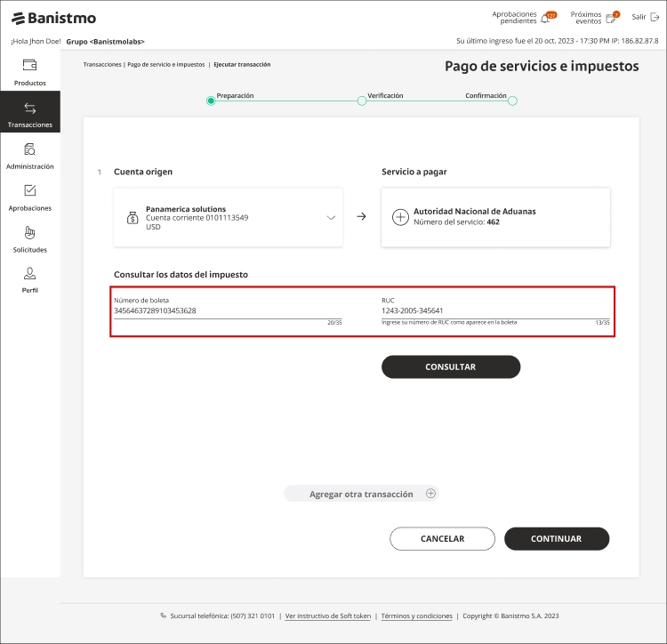Select Transacciones arrows icon in sidebar
The height and width of the screenshot is (644, 667).
point(29,108)
